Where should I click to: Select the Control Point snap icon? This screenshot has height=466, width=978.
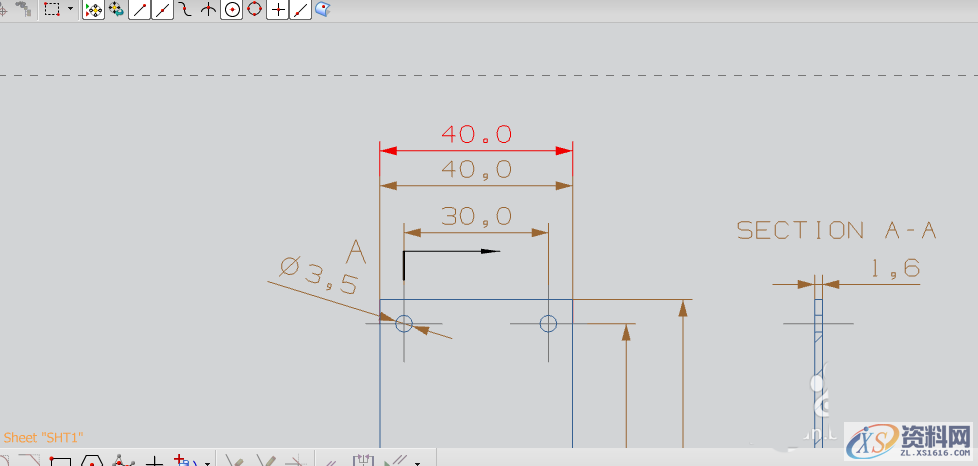(x=185, y=10)
